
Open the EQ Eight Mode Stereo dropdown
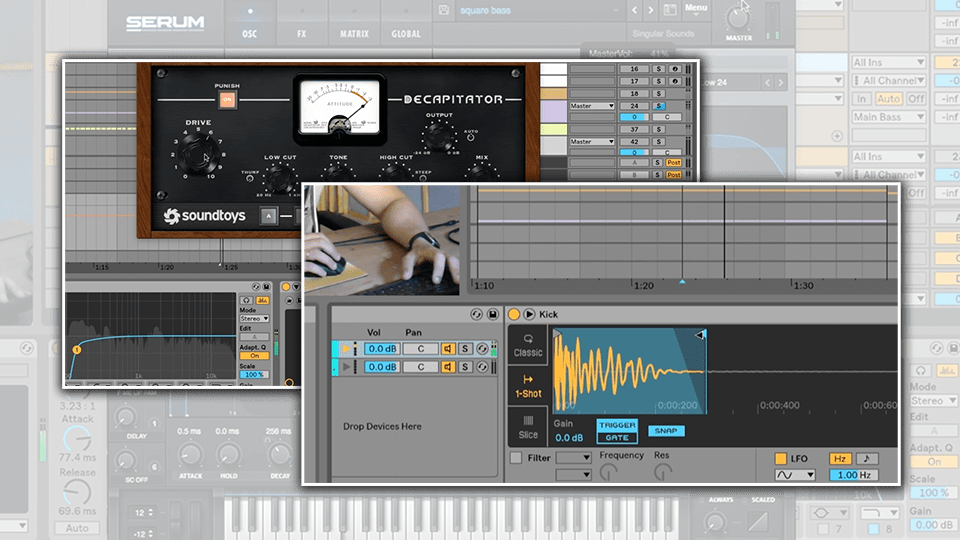point(254,318)
